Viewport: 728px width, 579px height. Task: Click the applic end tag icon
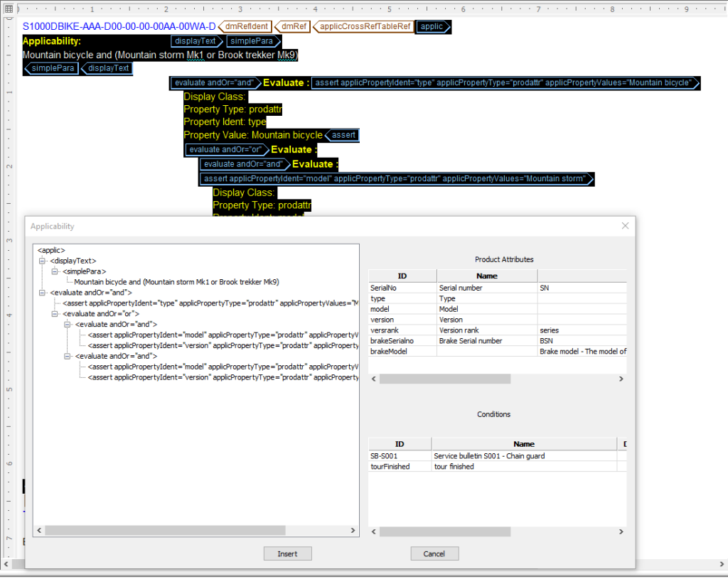(x=432, y=26)
